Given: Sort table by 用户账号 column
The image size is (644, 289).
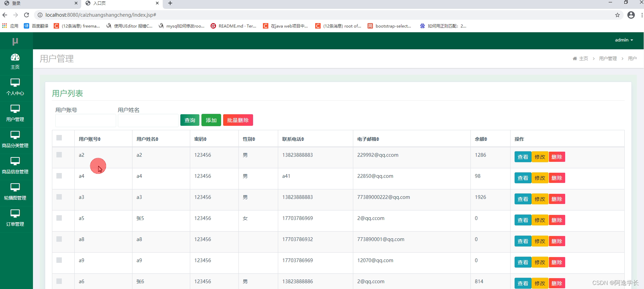Looking at the screenshot, I should (x=90, y=139).
